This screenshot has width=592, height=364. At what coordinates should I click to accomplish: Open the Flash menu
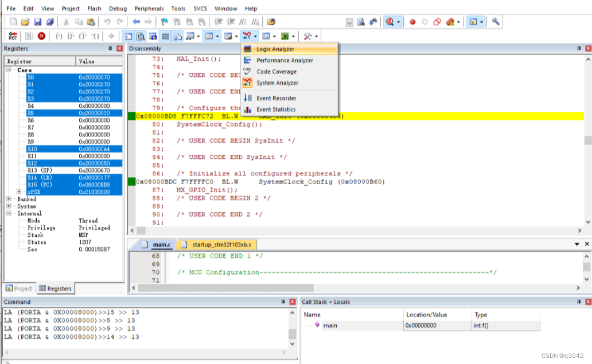coord(94,8)
